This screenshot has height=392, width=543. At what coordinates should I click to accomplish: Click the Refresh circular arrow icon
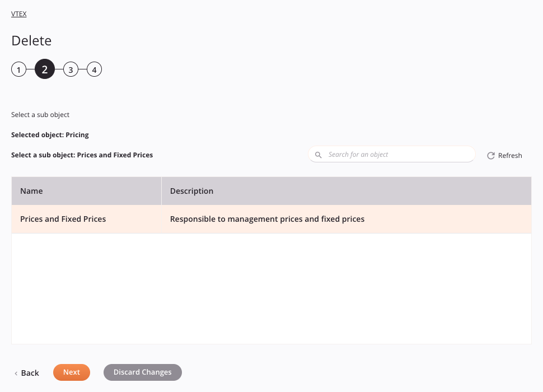[491, 156]
